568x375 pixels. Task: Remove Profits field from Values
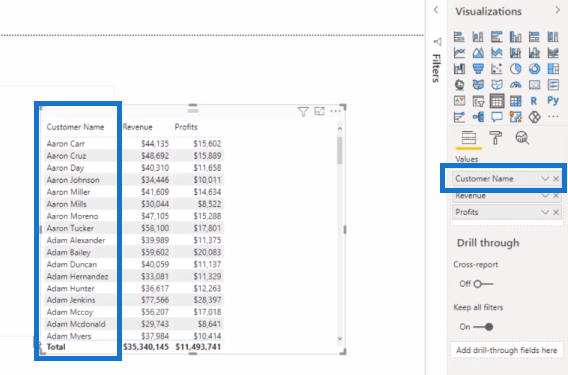556,212
